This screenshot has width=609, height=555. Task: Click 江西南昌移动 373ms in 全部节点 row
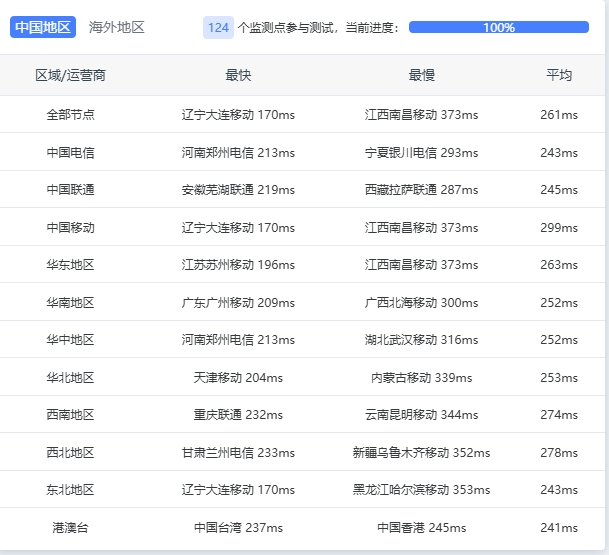(421, 115)
